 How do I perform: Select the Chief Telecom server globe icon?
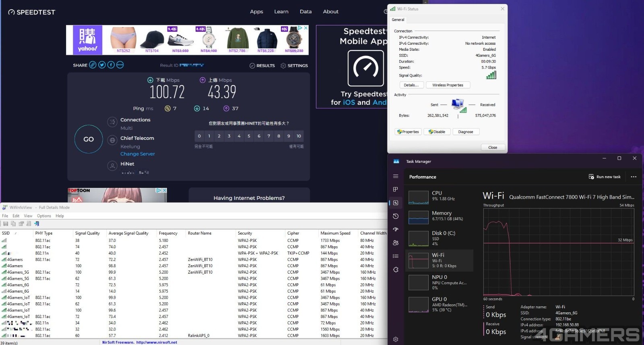click(x=112, y=140)
